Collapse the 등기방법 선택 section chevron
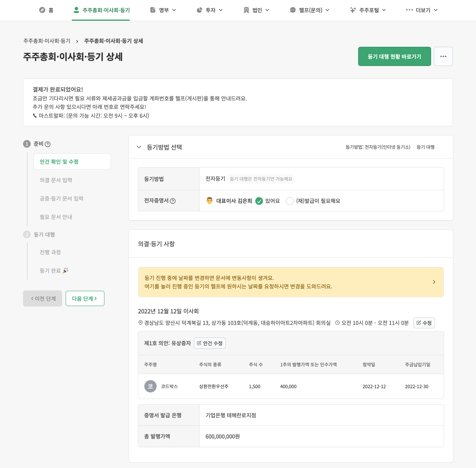The width and height of the screenshot is (476, 468). [x=139, y=147]
